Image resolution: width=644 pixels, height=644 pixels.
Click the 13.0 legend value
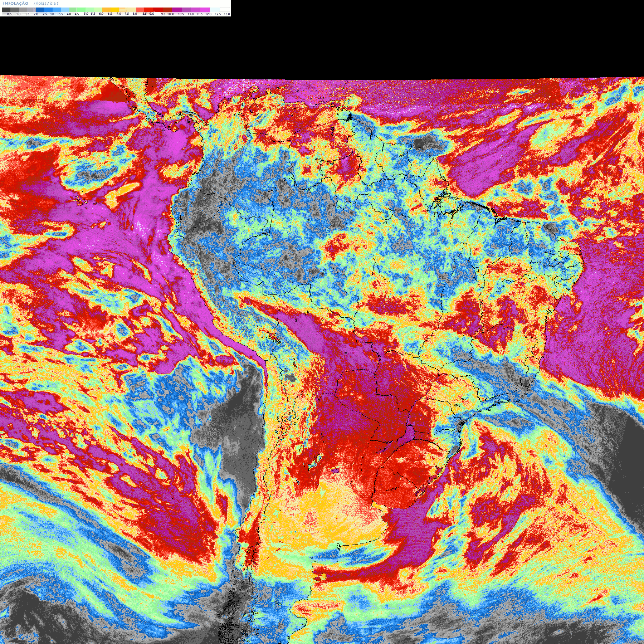(227, 14)
